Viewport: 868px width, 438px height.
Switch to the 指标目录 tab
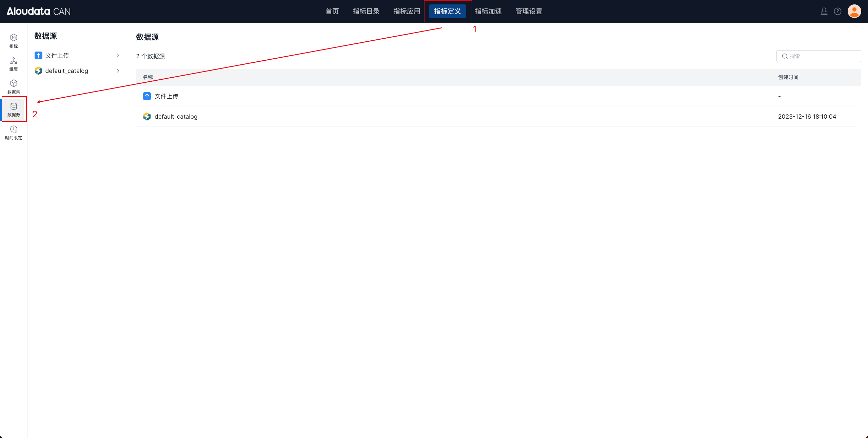click(x=366, y=12)
